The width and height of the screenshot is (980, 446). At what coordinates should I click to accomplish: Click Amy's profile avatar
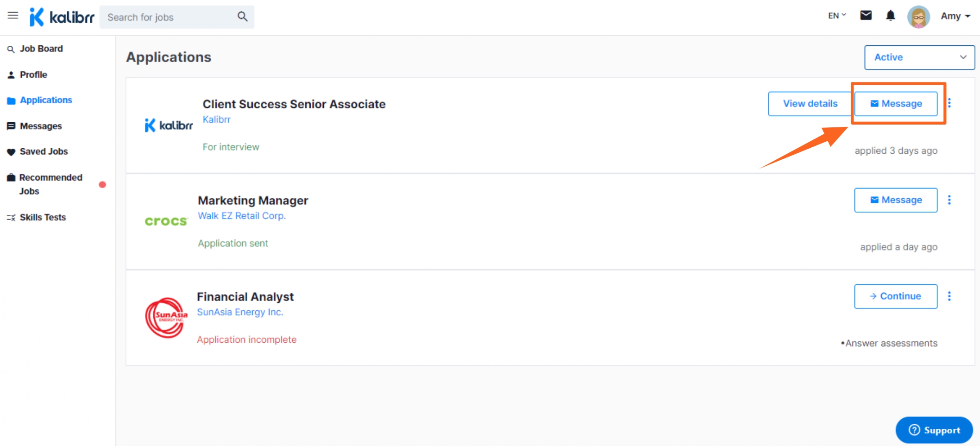click(x=918, y=16)
